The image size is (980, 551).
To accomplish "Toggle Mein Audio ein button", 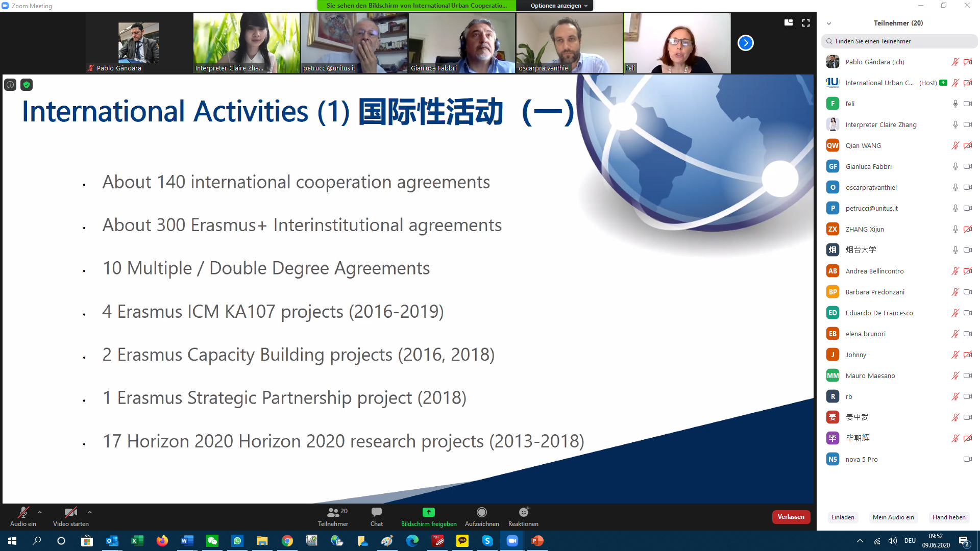I will pyautogui.click(x=893, y=517).
